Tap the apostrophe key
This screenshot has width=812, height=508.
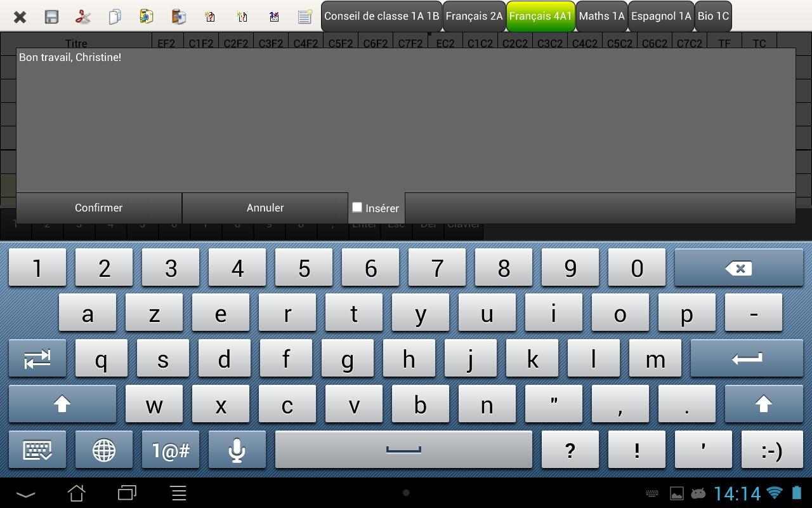[703, 450]
